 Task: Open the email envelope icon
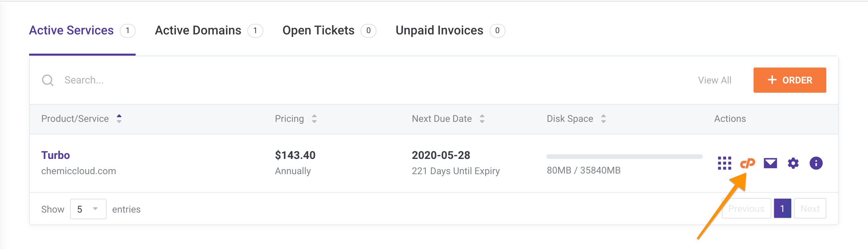coord(770,163)
